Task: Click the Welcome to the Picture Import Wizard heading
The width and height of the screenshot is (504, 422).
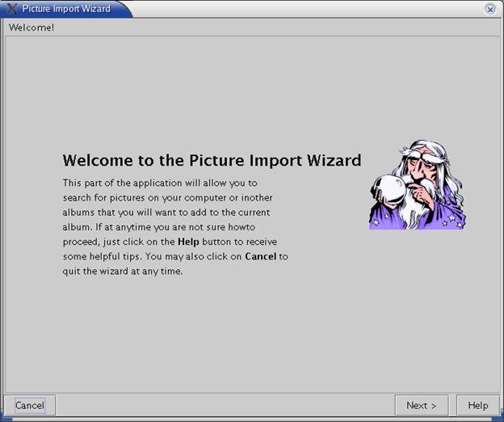Action: point(212,160)
